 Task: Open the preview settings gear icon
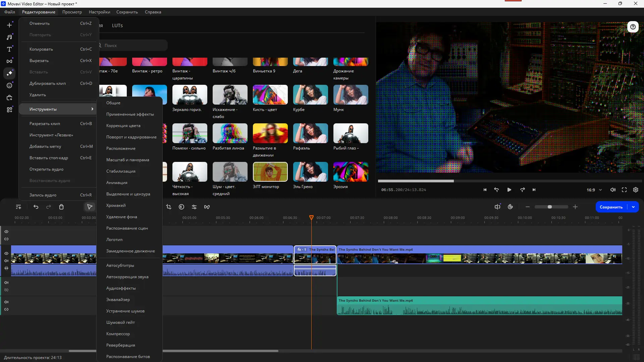click(x=636, y=190)
